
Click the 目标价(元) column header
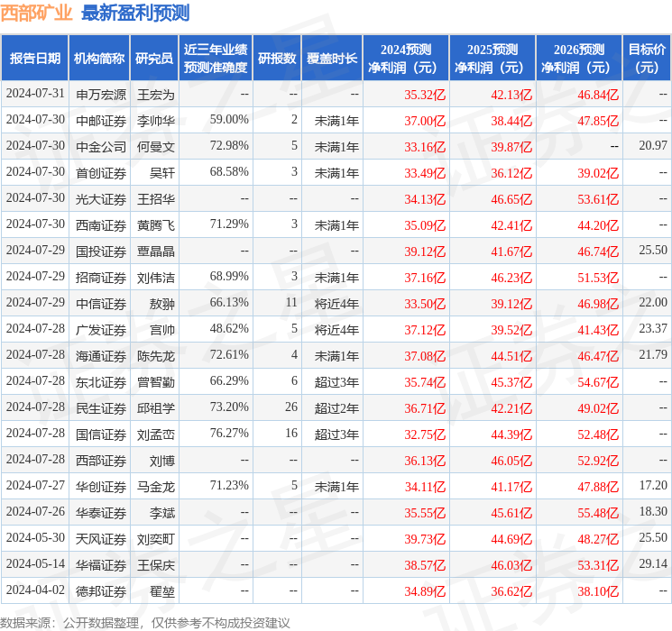[647, 59]
